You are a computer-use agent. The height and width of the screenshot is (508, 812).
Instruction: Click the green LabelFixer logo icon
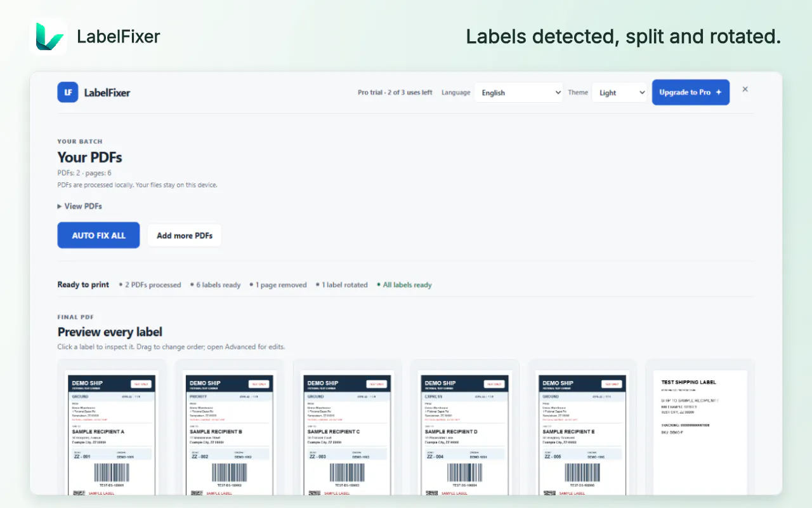click(x=48, y=36)
